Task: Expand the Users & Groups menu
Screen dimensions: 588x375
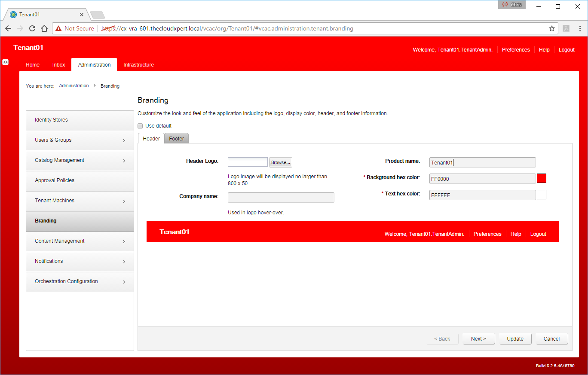Action: 80,140
